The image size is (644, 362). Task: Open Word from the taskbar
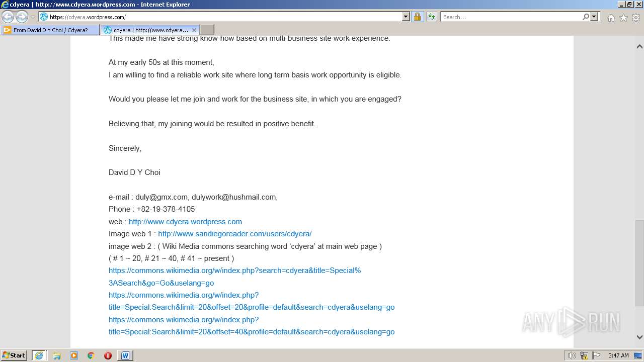click(125, 355)
